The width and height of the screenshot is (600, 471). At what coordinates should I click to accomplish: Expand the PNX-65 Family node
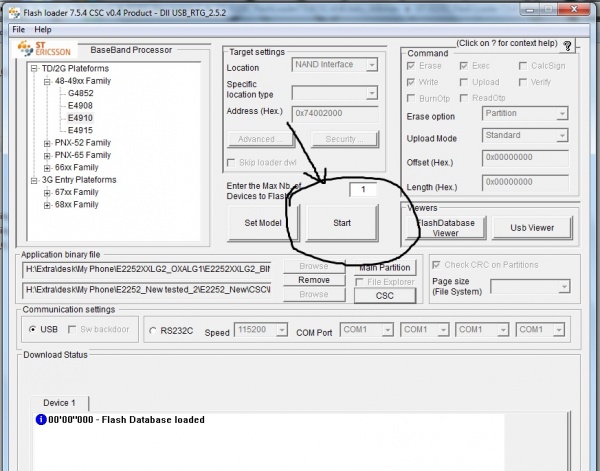click(47, 155)
